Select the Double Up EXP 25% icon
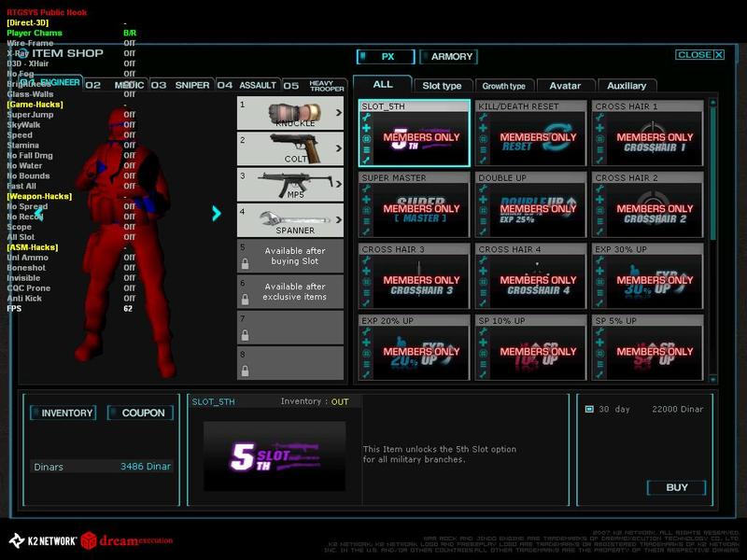The image size is (747, 560). [x=537, y=210]
